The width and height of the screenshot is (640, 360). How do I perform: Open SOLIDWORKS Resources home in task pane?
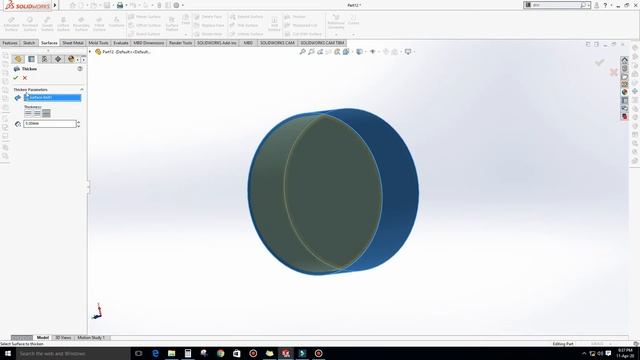624,60
